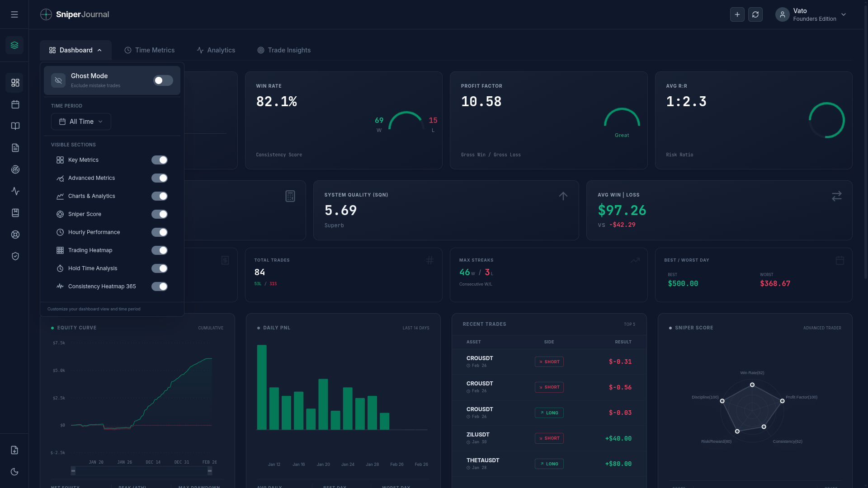Open the hamburger menu icon

point(14,14)
